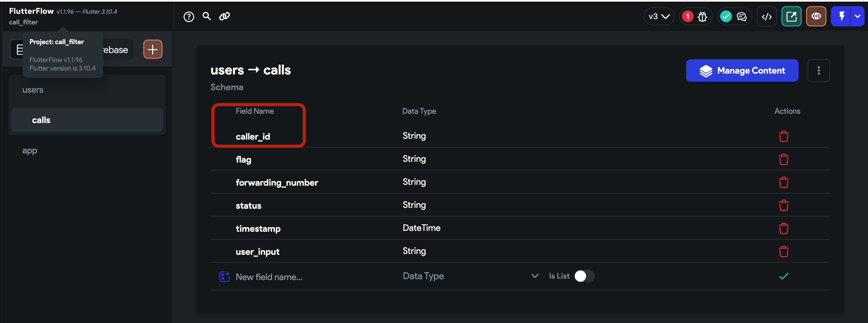This screenshot has height=323, width=868.
Task: Open the help icon in the toolbar
Action: 189,16
